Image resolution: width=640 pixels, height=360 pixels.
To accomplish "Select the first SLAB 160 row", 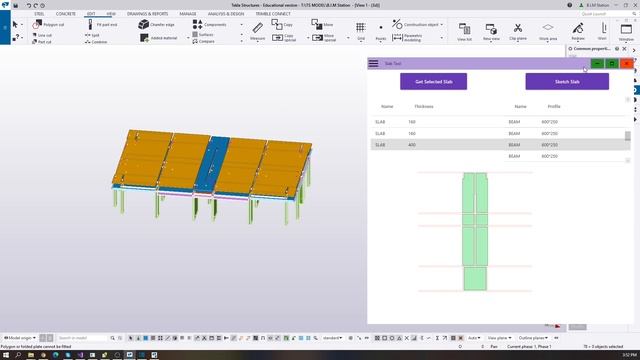I will [436, 122].
